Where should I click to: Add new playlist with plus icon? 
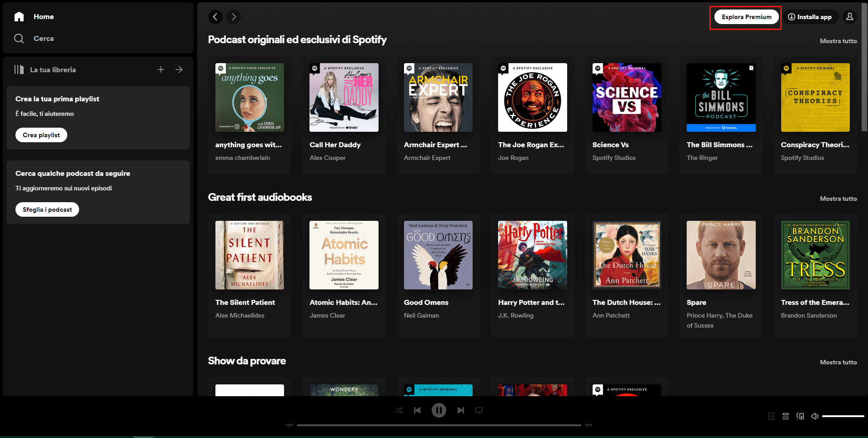click(x=161, y=70)
